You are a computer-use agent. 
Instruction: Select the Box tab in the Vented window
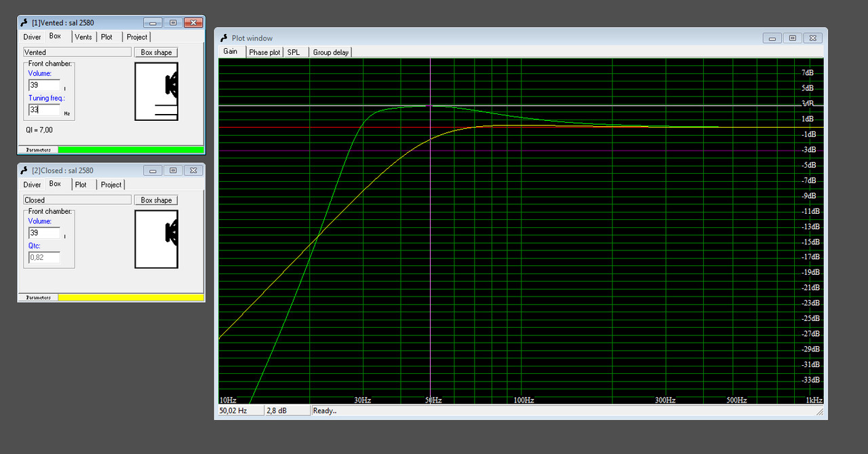(56, 36)
